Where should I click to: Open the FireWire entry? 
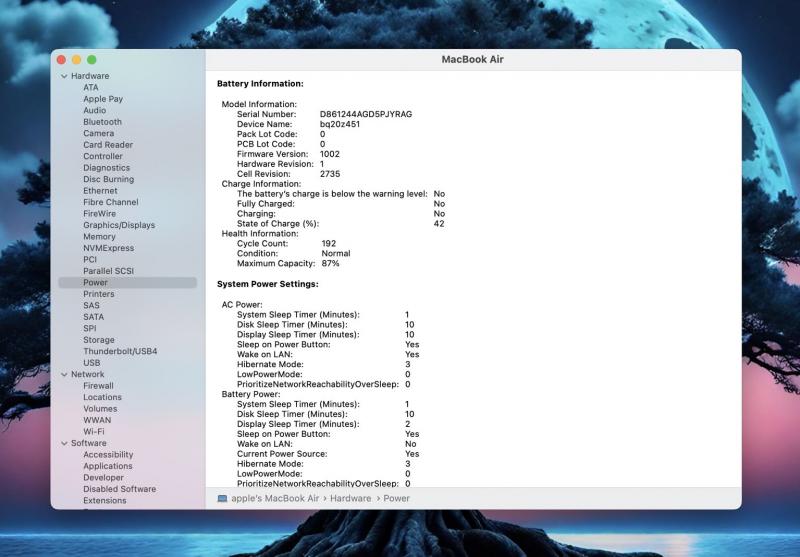tap(99, 214)
